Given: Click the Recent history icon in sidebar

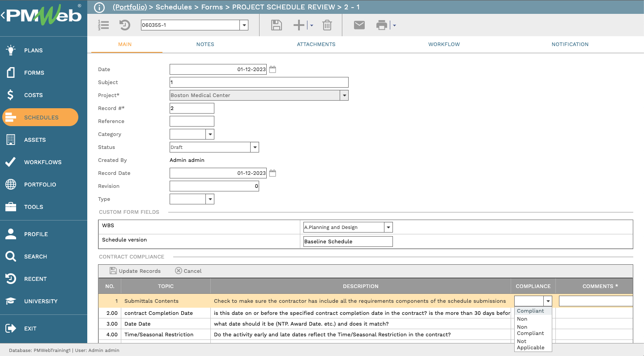Looking at the screenshot, I should pyautogui.click(x=11, y=279).
